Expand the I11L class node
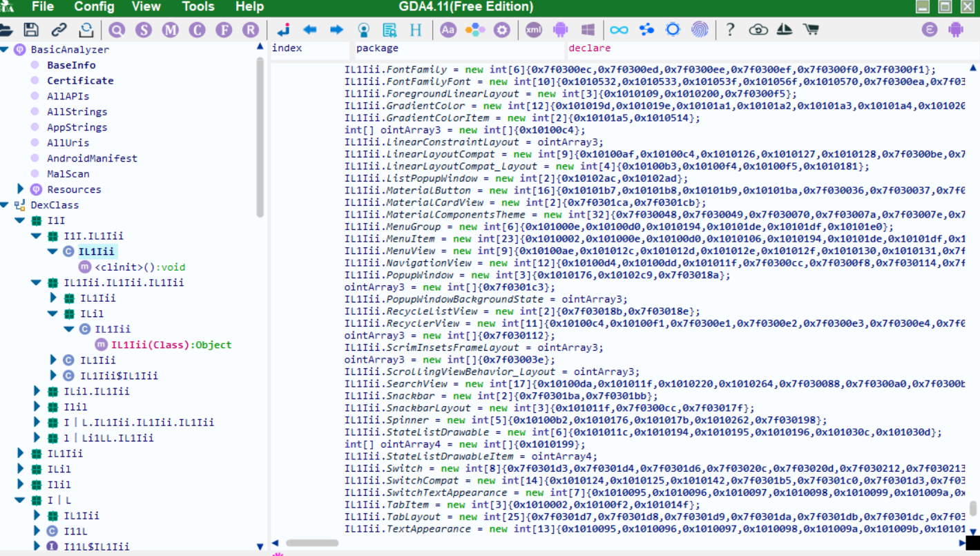Viewport: 980px width, 556px height. pos(37,531)
